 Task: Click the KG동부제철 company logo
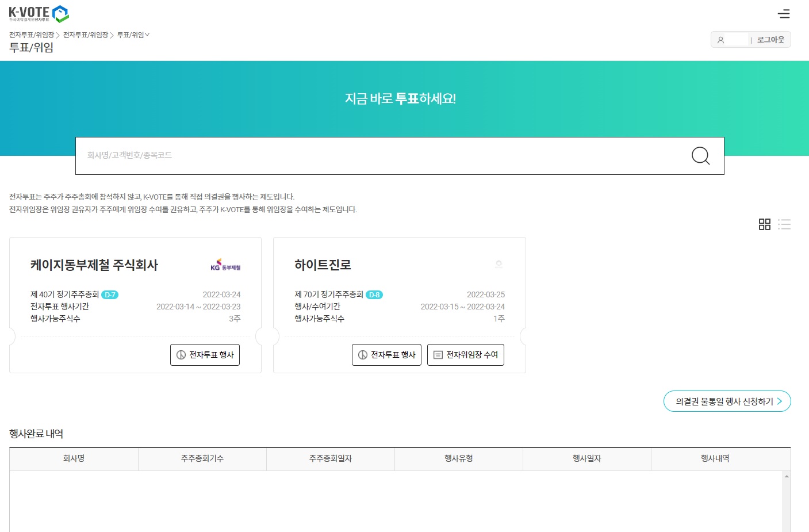point(225,265)
